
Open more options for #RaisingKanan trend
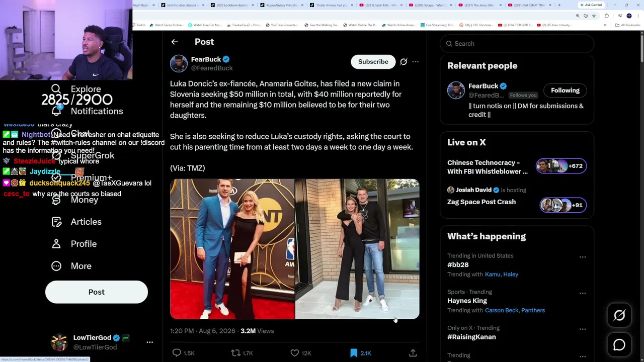click(583, 329)
